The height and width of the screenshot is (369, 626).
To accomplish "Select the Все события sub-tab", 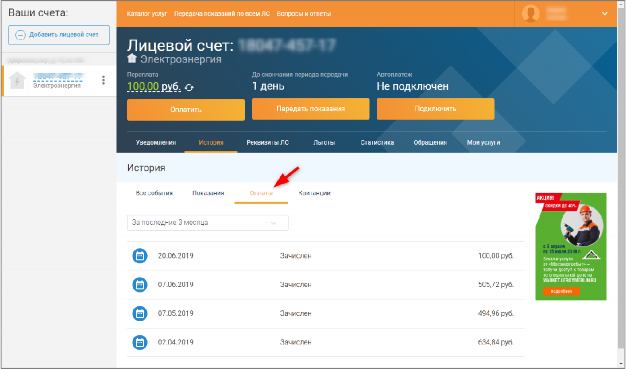I will (154, 193).
